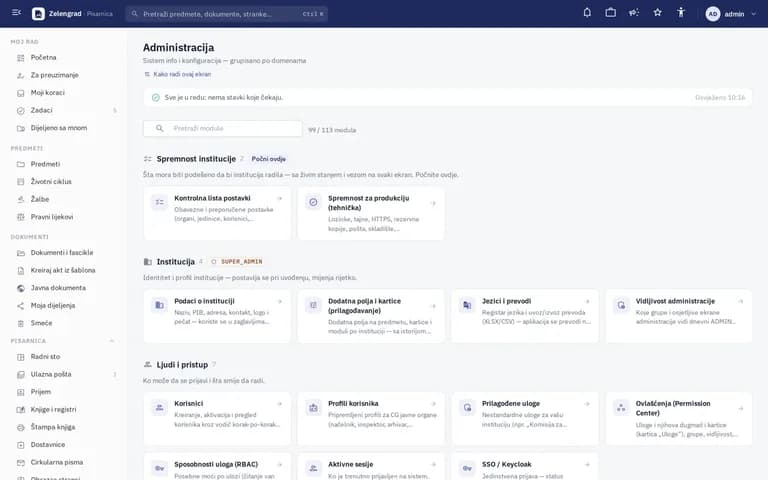Click arrow on Dodatna polja i kartice card
Image resolution: width=768 pixels, height=480 pixels.
(x=433, y=306)
